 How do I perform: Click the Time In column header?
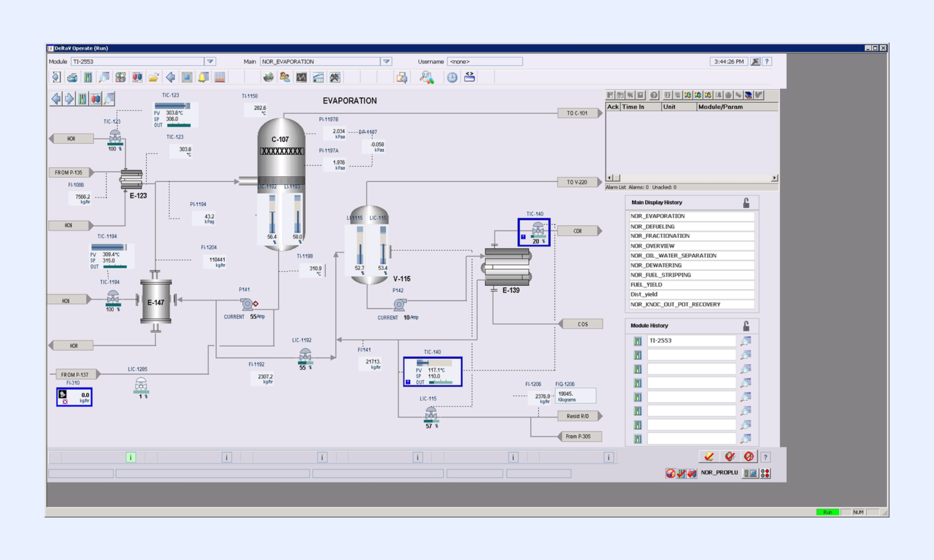pos(641,107)
